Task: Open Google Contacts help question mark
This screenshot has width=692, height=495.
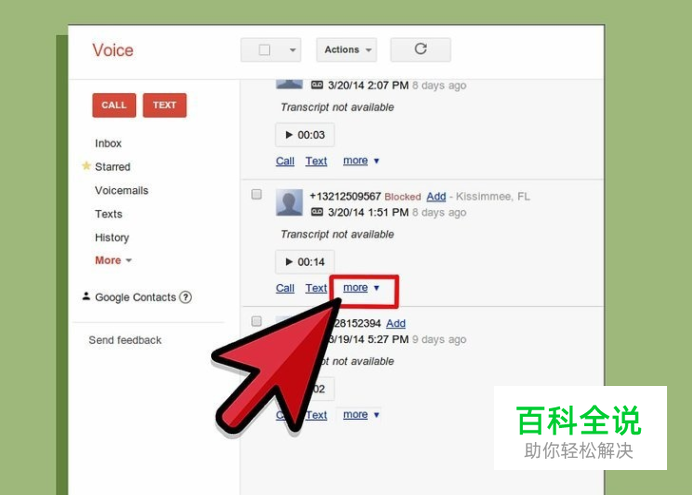Action: click(x=186, y=297)
